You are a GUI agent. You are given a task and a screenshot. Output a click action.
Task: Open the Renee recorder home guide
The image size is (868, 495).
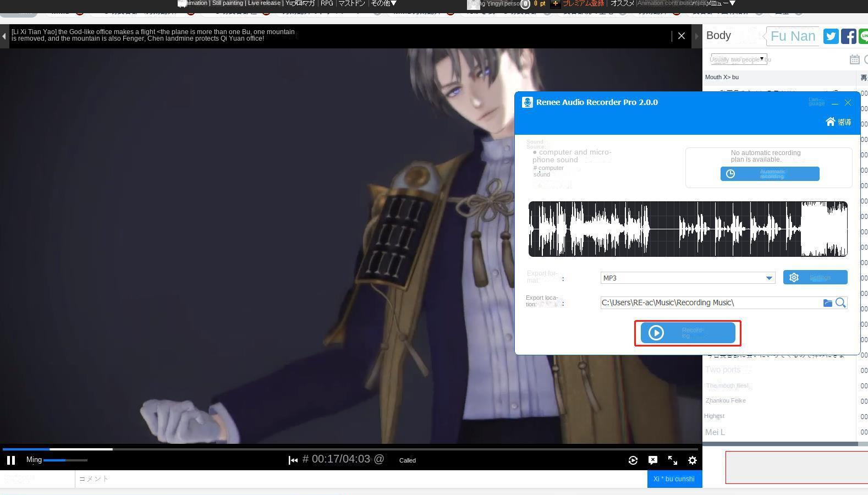(838, 122)
